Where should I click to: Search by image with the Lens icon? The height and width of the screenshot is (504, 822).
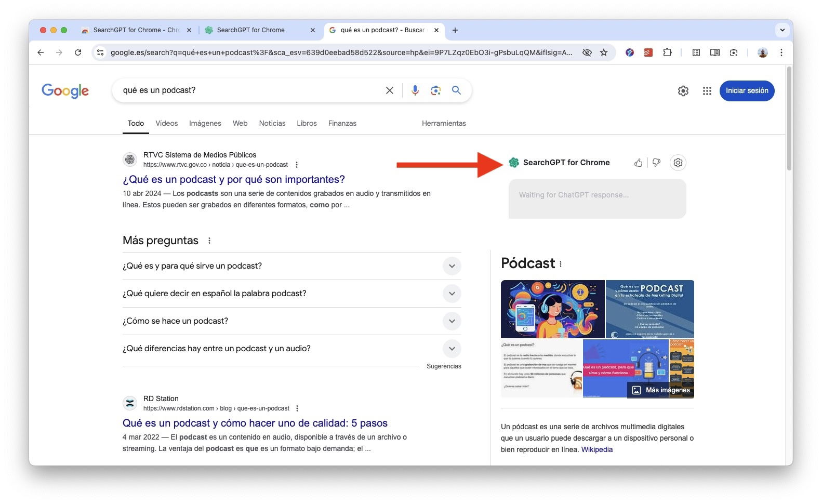tap(436, 90)
